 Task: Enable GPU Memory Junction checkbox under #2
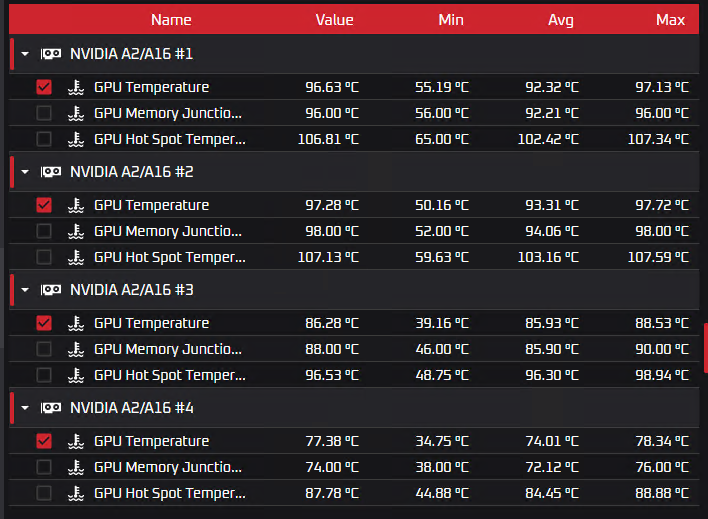coord(44,231)
